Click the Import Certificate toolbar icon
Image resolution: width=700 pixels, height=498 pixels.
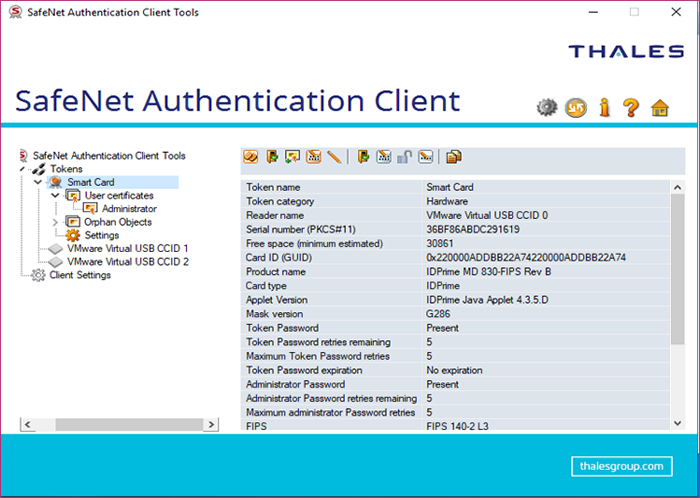292,156
